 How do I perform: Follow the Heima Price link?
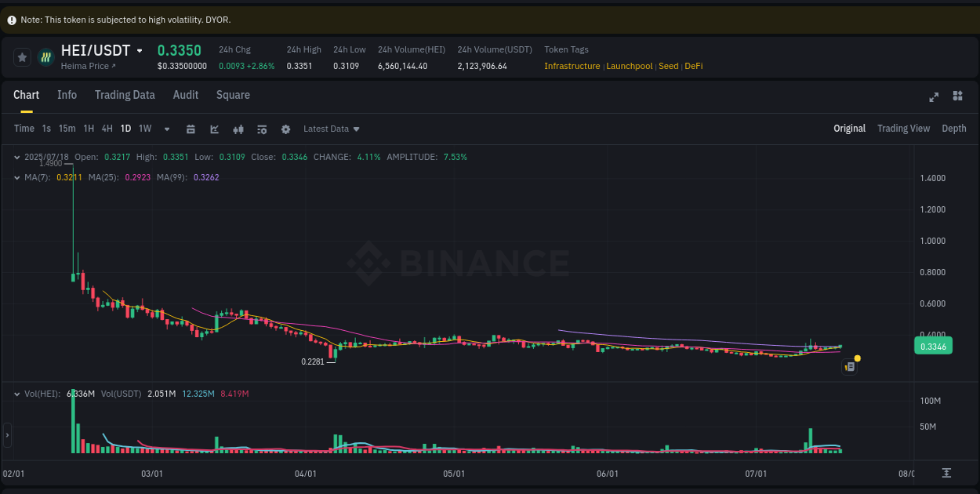(83, 65)
